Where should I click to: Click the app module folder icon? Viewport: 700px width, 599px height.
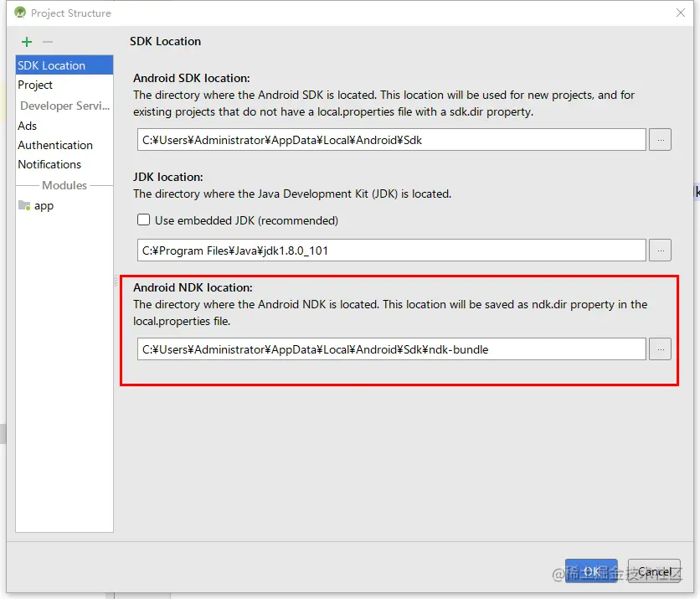(24, 205)
